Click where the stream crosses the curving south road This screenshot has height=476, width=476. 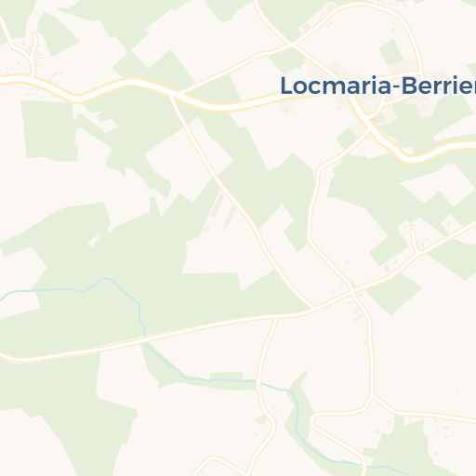click(258, 382)
